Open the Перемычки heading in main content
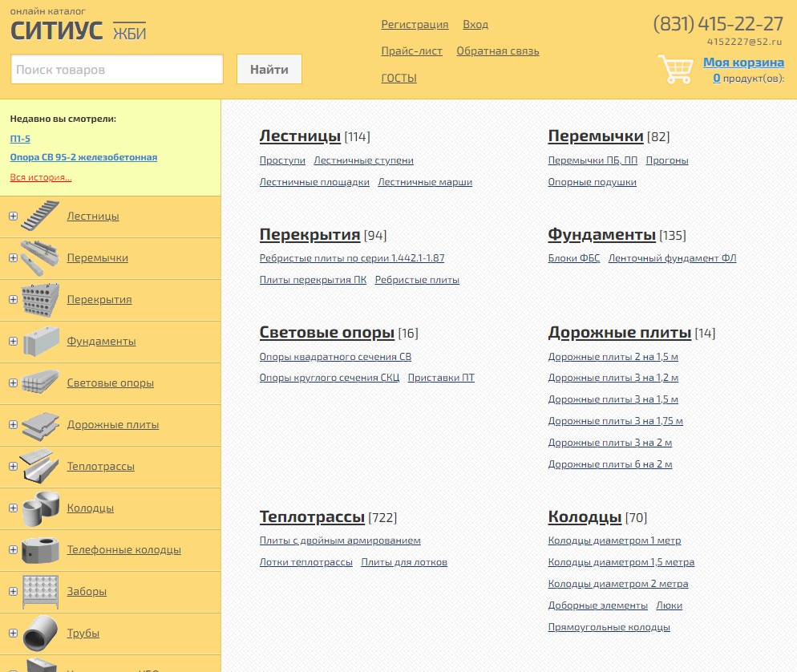This screenshot has width=797, height=672. tap(596, 136)
